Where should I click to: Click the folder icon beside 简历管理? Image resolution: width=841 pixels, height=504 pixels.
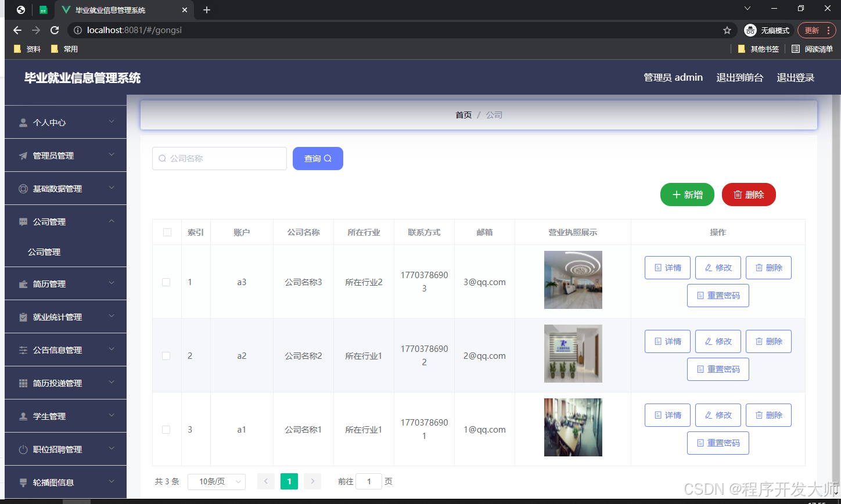(x=23, y=284)
